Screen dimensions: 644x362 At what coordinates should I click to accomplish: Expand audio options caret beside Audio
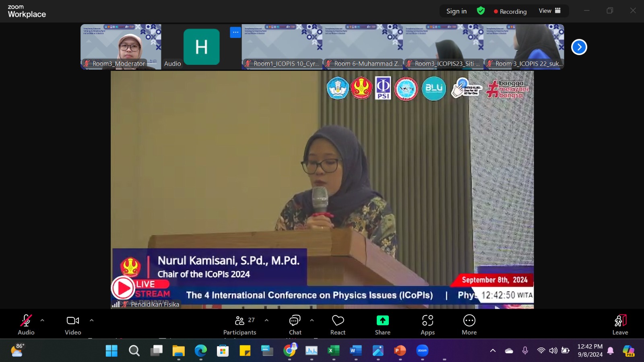click(42, 321)
